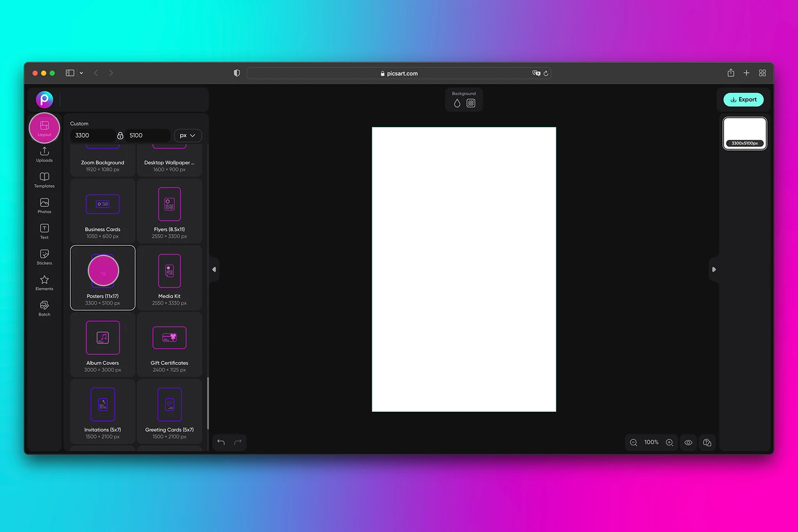Screen dimensions: 798x532
Task: Switch to the Layout tab
Action: tap(44, 128)
